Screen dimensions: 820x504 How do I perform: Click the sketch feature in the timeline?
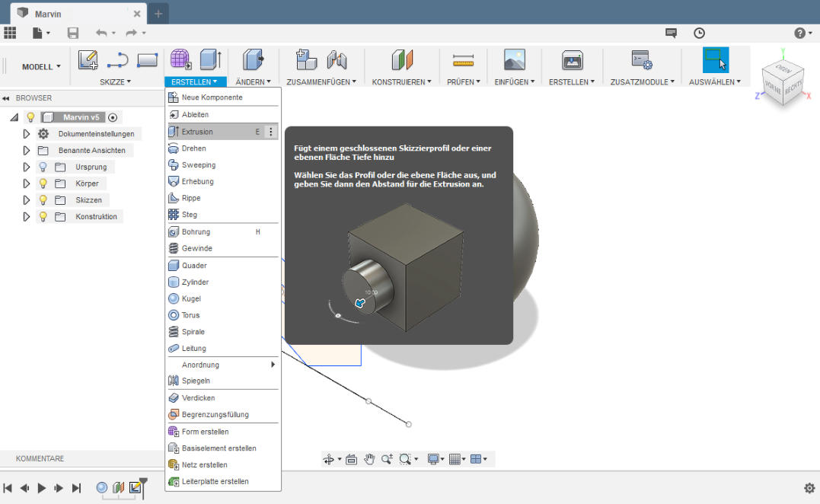click(x=136, y=488)
